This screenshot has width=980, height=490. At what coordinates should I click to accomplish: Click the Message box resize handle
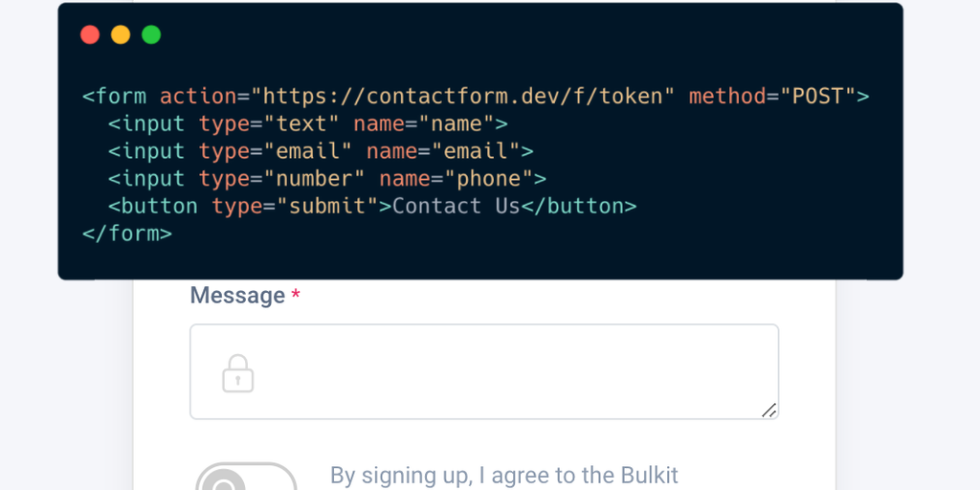[768, 410]
